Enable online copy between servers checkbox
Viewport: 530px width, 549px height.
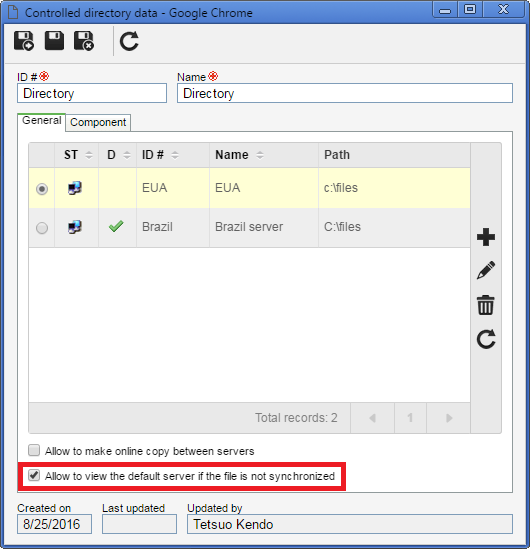click(x=34, y=450)
